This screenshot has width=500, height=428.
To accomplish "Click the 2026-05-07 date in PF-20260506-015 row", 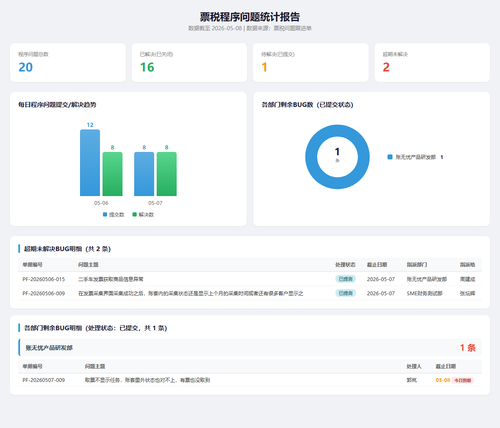I will (381, 279).
